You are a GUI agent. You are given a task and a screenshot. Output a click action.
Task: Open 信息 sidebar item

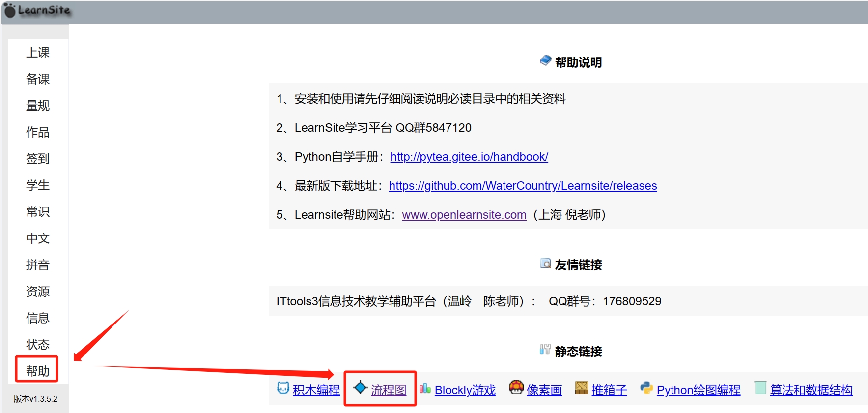pyautogui.click(x=38, y=318)
